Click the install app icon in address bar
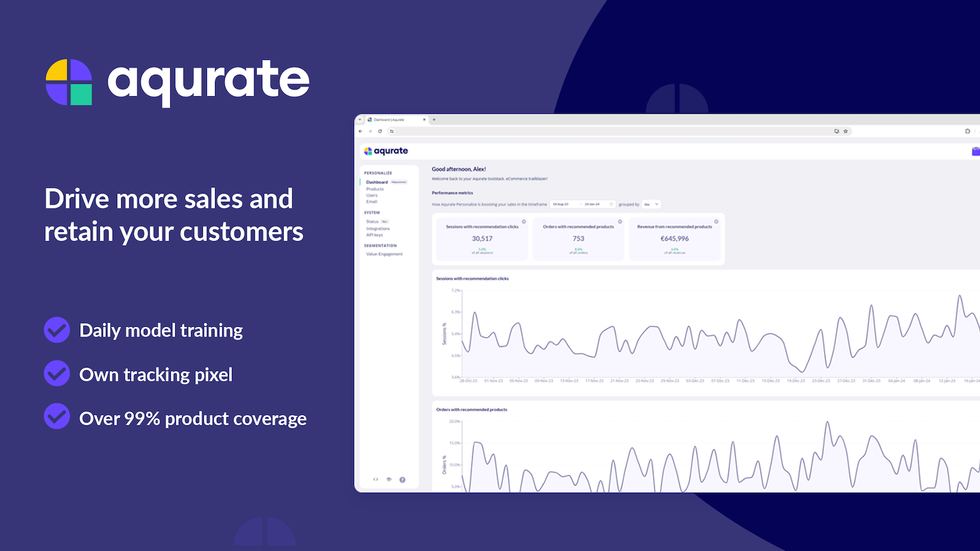980x551 pixels. [837, 131]
